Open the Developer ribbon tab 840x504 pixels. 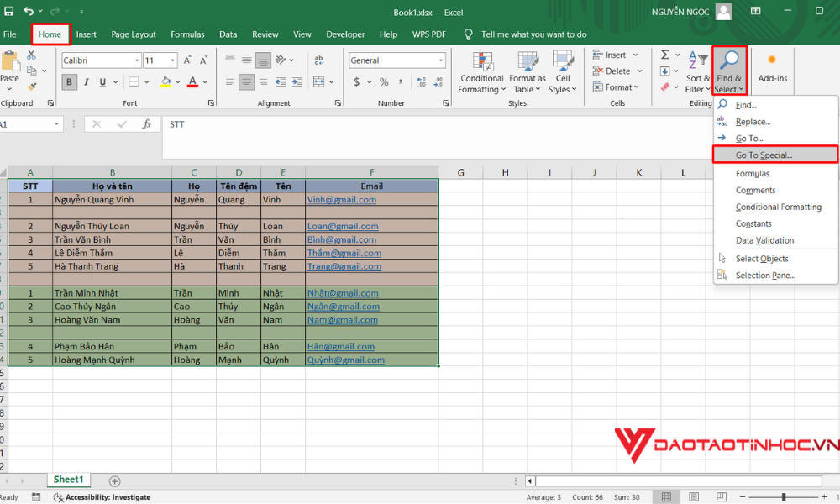point(345,34)
